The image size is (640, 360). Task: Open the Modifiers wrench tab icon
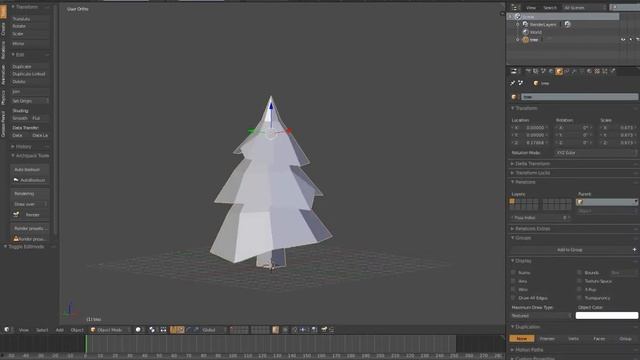coord(574,71)
